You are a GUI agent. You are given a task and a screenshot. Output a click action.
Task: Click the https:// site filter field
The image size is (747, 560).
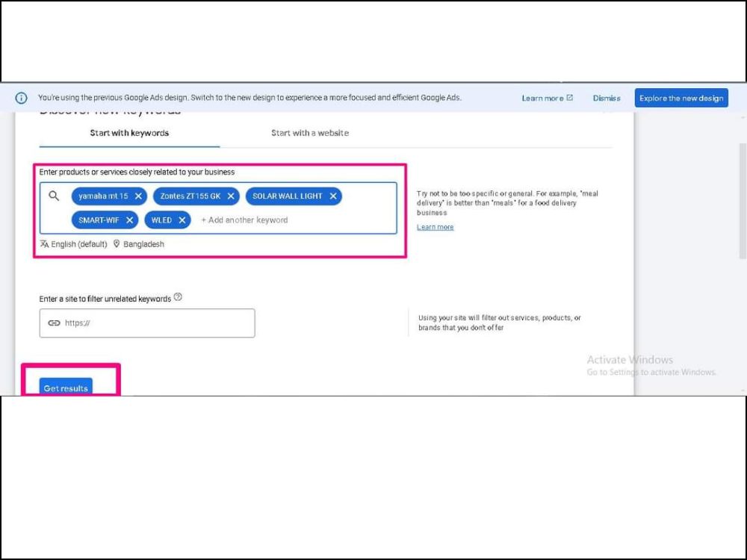coord(147,323)
